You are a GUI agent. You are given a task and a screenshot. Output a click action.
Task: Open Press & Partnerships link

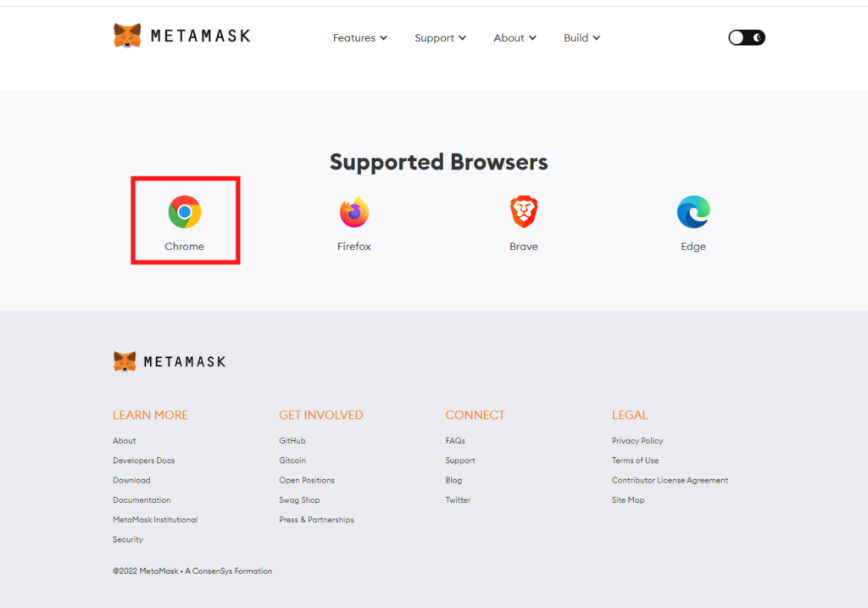pyautogui.click(x=317, y=520)
